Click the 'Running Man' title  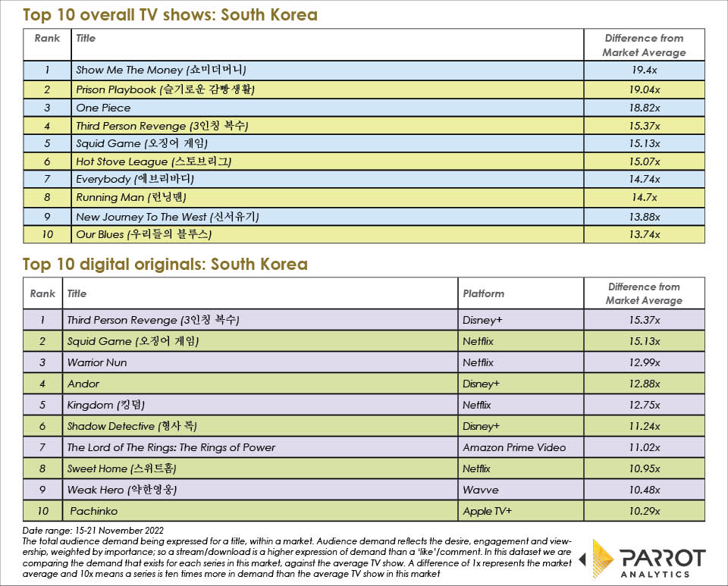click(x=131, y=197)
